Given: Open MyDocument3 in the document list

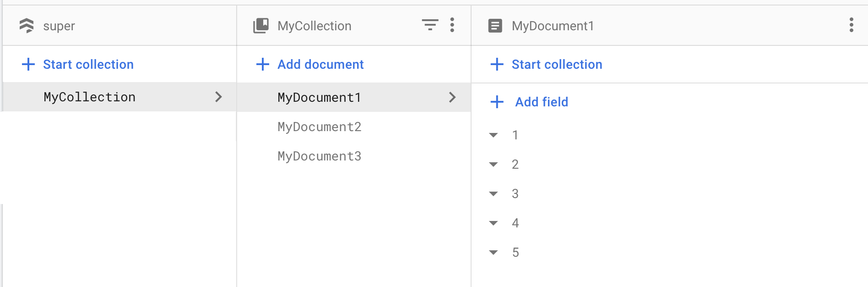Looking at the screenshot, I should point(320,156).
